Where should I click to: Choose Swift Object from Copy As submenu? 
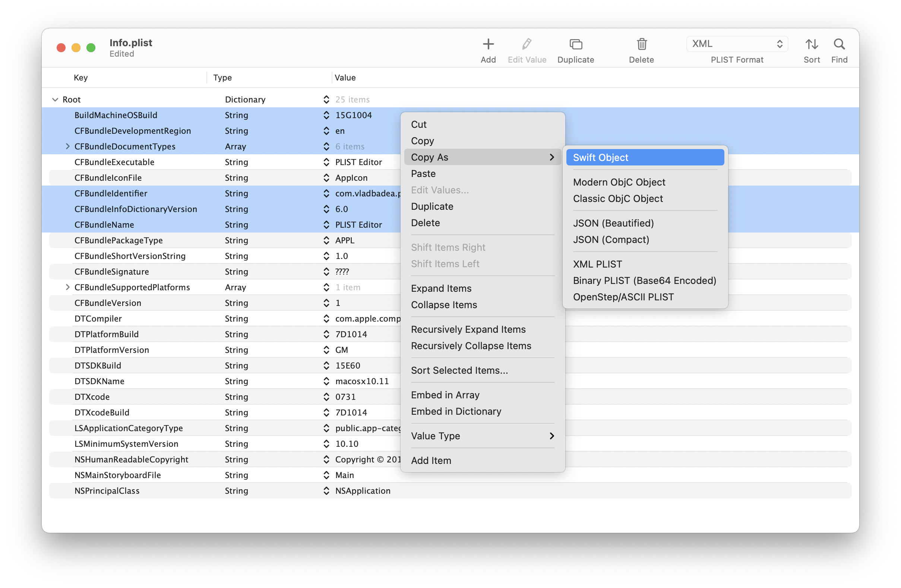point(645,158)
